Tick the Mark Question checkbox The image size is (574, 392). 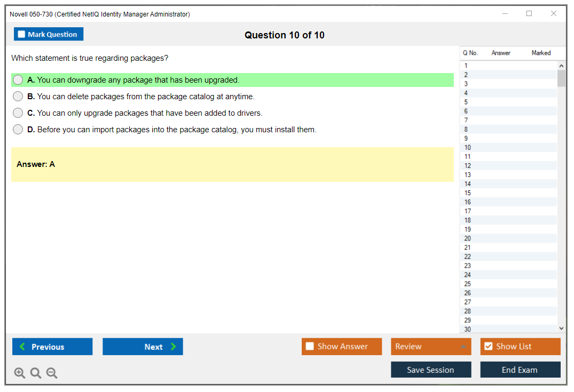[x=22, y=34]
